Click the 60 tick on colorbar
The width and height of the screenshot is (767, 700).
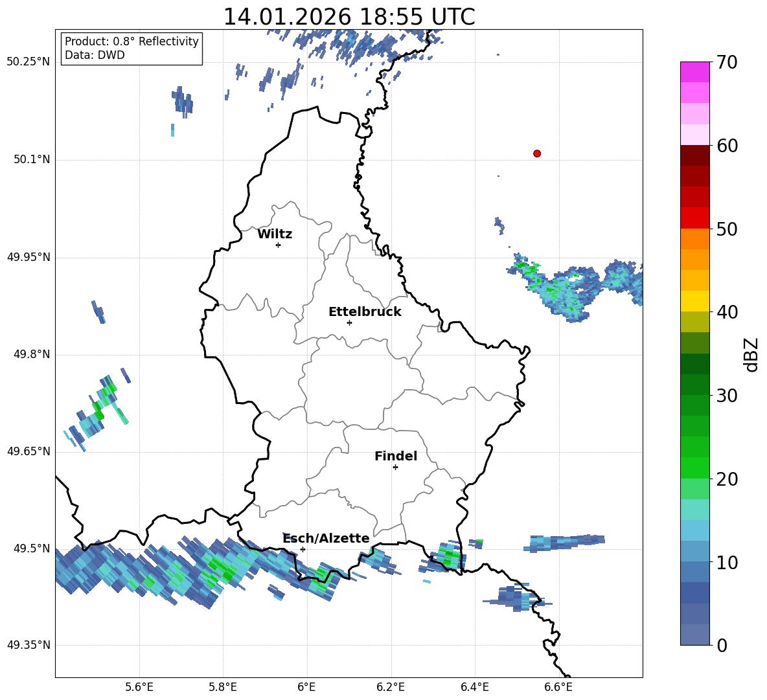726,146
